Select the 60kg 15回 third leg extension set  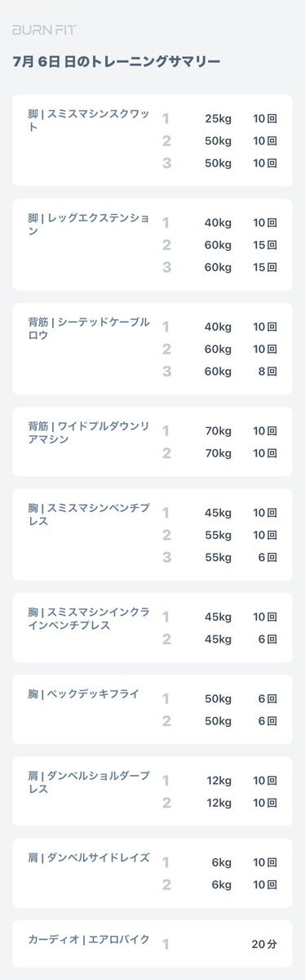[x=220, y=267]
